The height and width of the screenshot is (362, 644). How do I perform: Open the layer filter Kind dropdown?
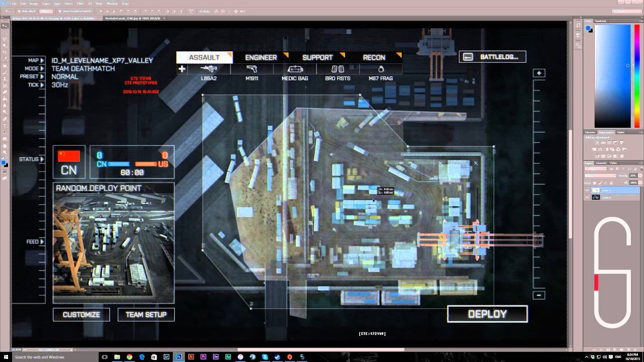point(596,168)
